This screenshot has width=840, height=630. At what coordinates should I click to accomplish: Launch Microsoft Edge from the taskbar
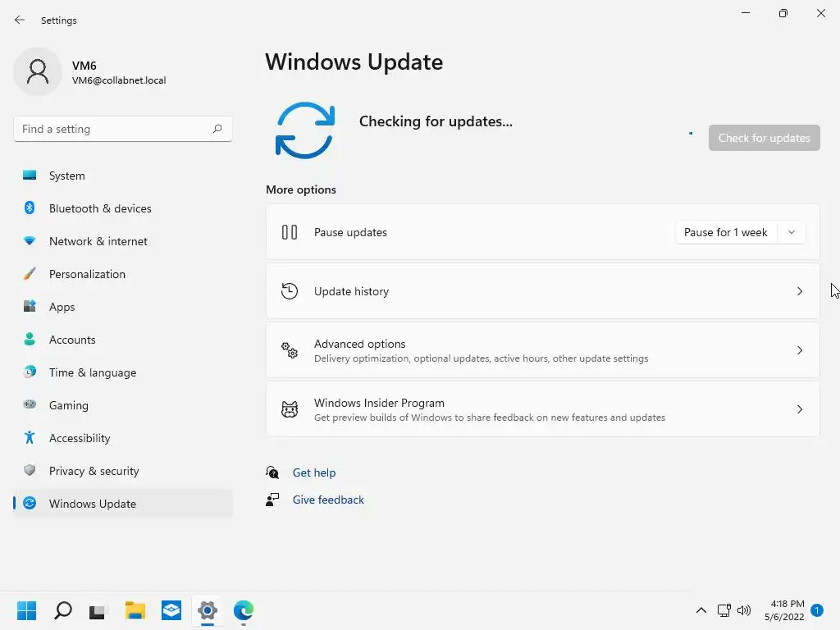click(244, 610)
